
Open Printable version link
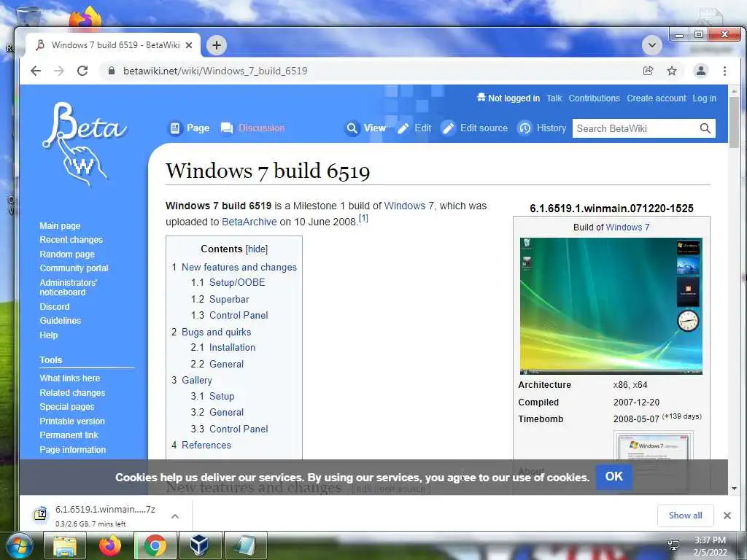coord(72,421)
